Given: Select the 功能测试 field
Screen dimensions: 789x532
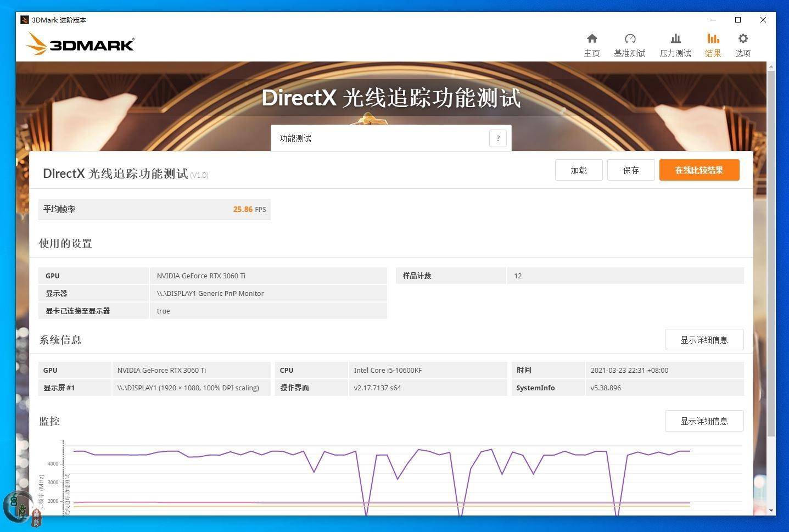Looking at the screenshot, I should [391, 138].
